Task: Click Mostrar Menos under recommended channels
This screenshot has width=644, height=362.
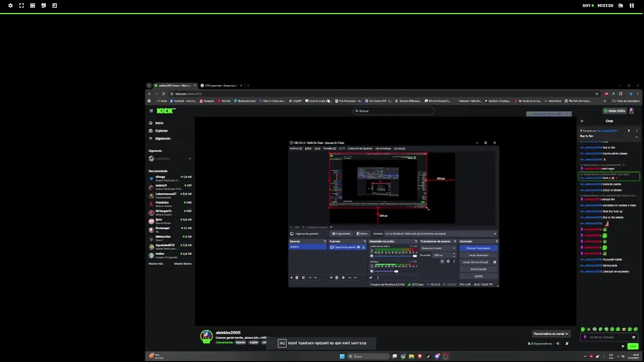Action: (x=183, y=263)
